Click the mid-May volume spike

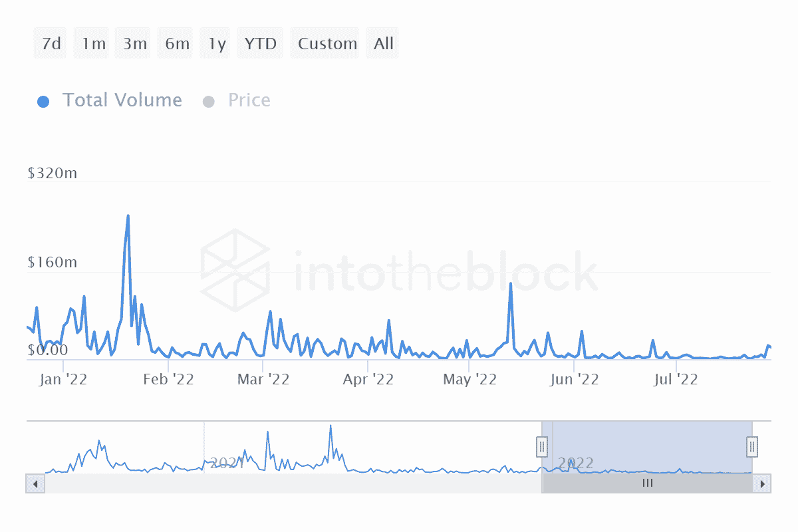pos(510,284)
